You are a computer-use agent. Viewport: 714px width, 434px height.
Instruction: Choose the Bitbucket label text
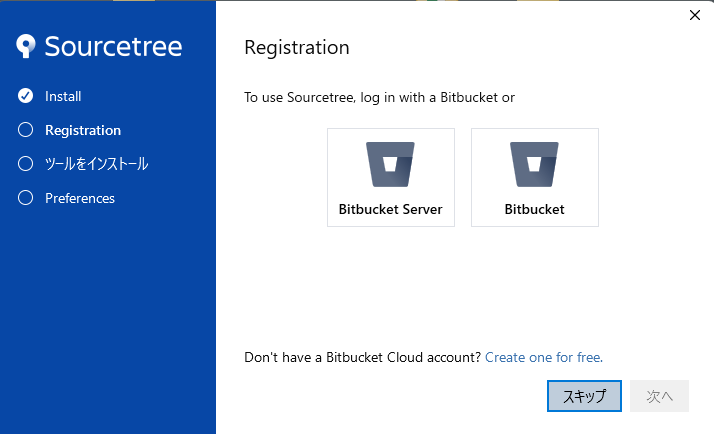tap(534, 209)
